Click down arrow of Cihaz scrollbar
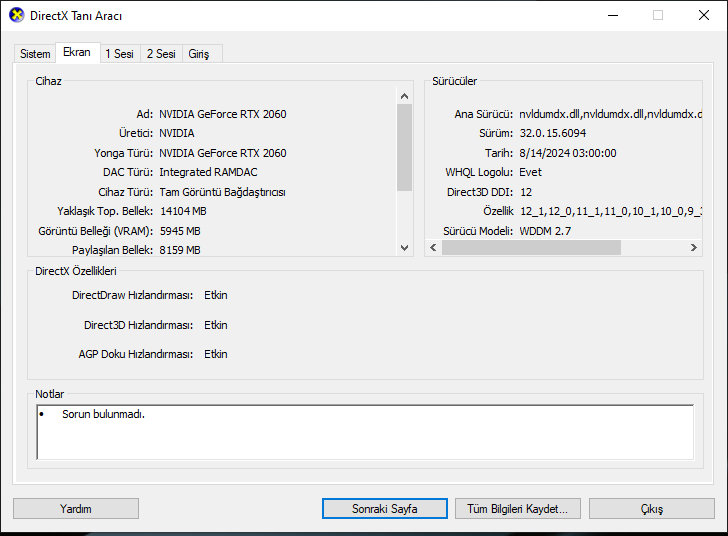Image resolution: width=728 pixels, height=536 pixels. tap(404, 248)
